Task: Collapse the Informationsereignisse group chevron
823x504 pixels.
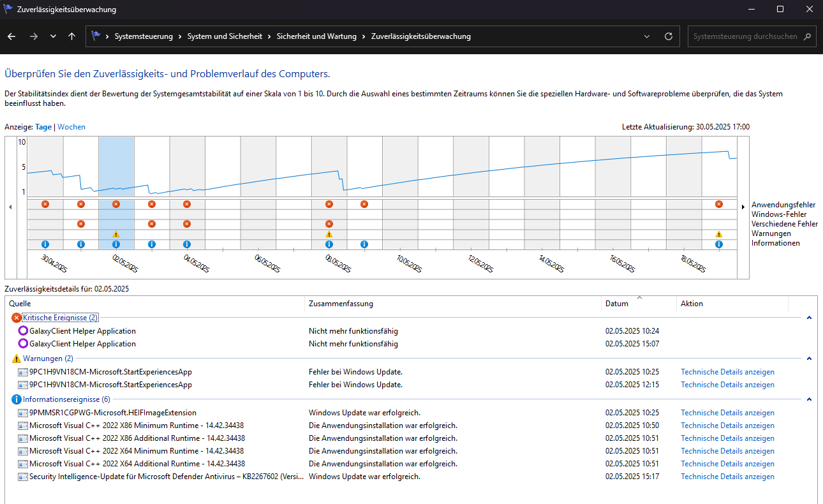Action: point(809,399)
